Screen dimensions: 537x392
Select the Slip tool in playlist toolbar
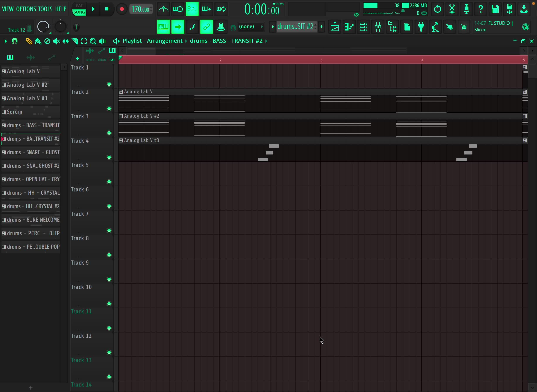tap(66, 41)
